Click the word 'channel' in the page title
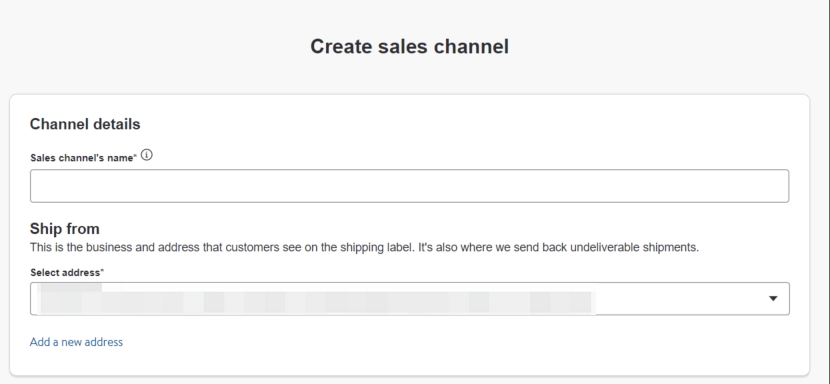830x384 pixels. click(x=471, y=47)
